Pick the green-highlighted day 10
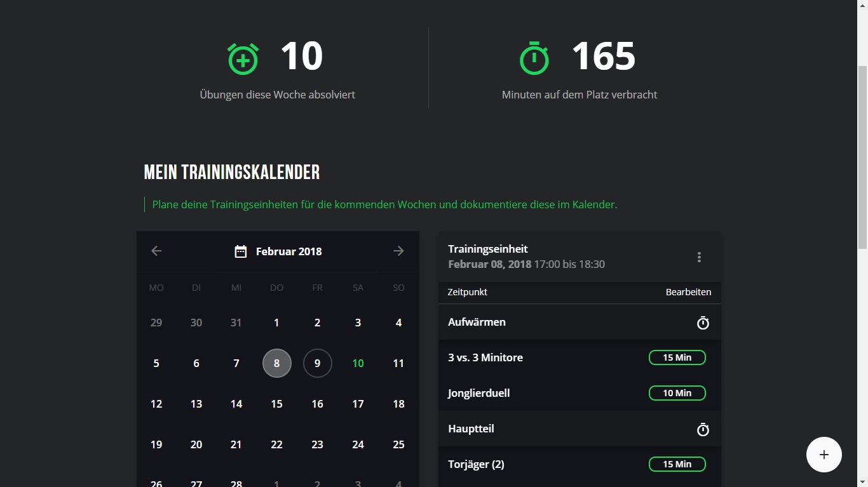This screenshot has height=487, width=868. coord(358,363)
